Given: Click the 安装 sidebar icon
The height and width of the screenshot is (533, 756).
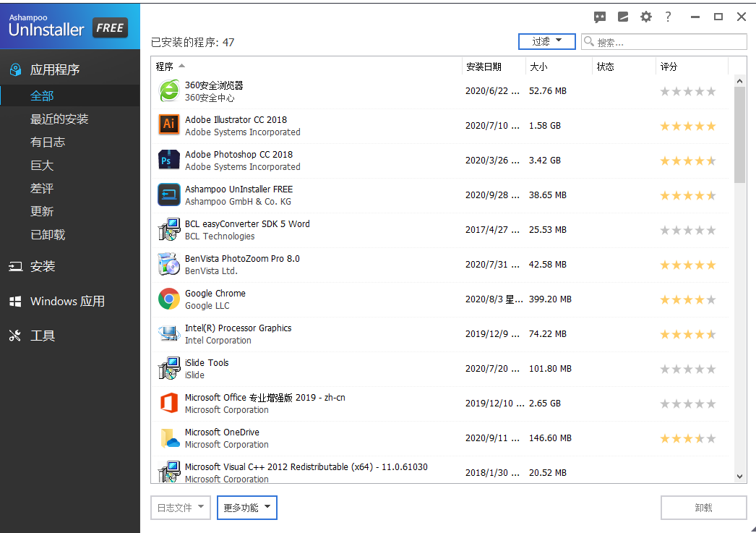Looking at the screenshot, I should [x=15, y=266].
